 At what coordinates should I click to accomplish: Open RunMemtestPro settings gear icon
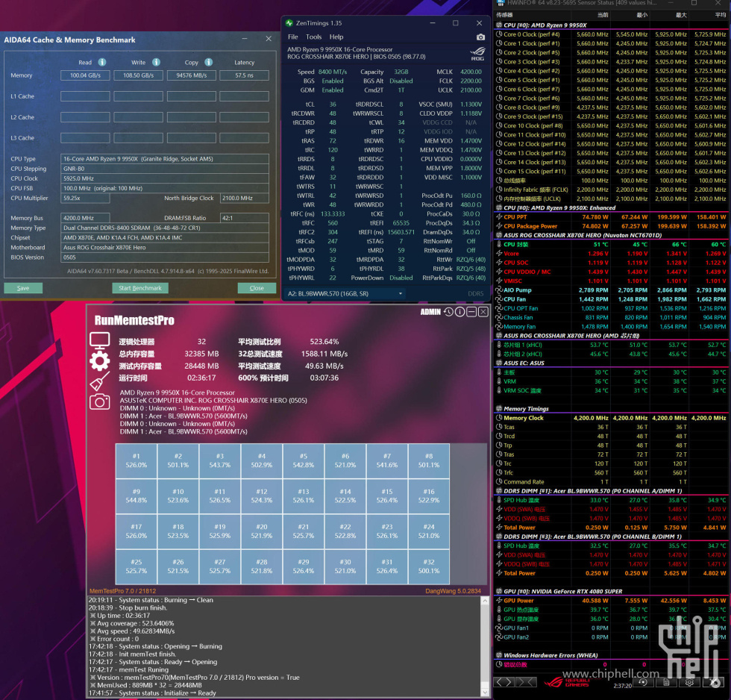(x=99, y=361)
